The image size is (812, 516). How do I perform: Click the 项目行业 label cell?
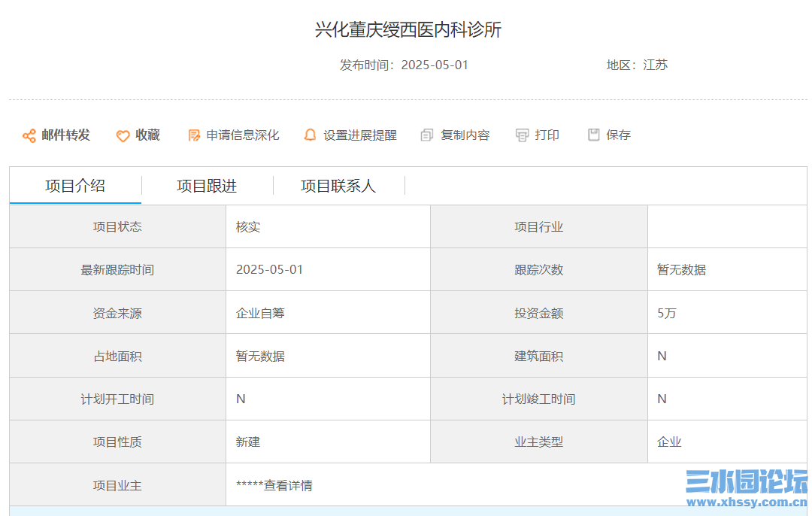pos(539,227)
